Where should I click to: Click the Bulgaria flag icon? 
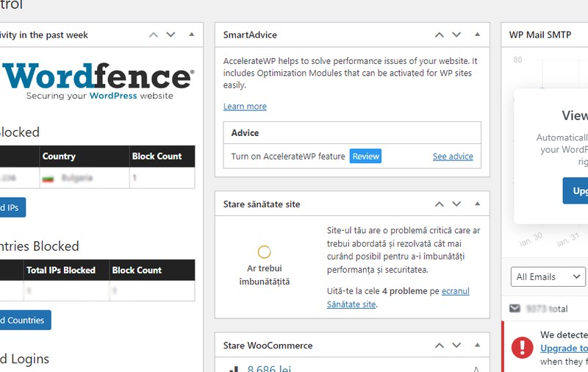point(48,179)
